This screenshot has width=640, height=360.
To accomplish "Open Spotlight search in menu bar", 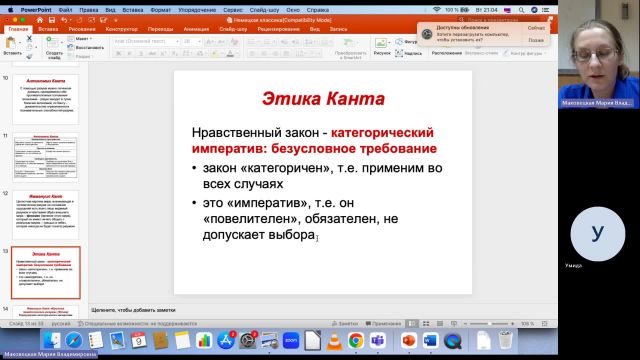I will click(x=521, y=10).
